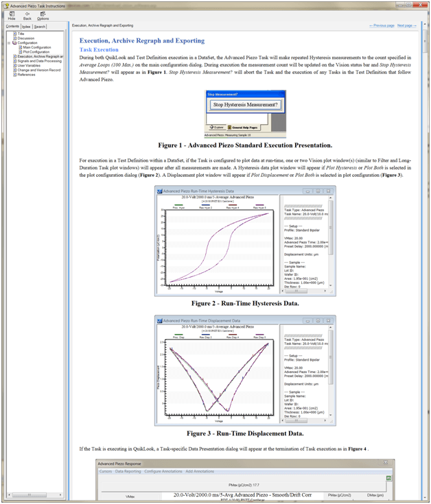The image size is (431, 504).
Task: Click the Figure 3 displacement plot image
Action: (245, 370)
